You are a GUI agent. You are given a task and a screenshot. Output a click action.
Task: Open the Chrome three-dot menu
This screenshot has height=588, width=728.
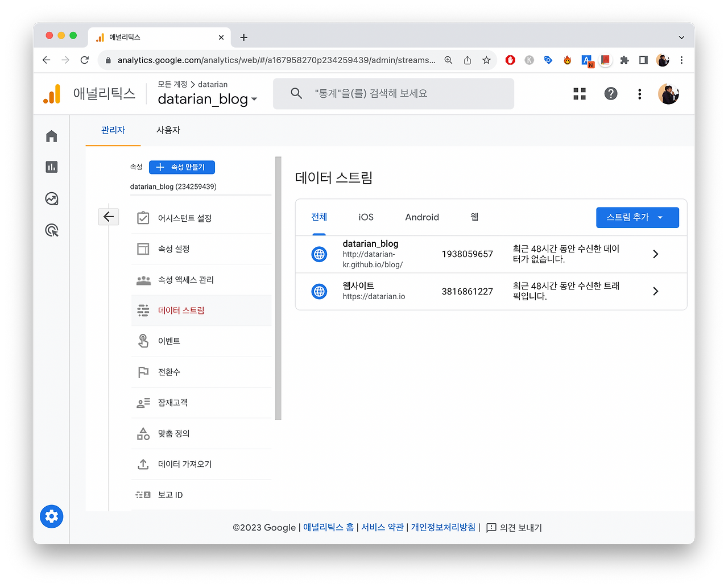(x=681, y=60)
